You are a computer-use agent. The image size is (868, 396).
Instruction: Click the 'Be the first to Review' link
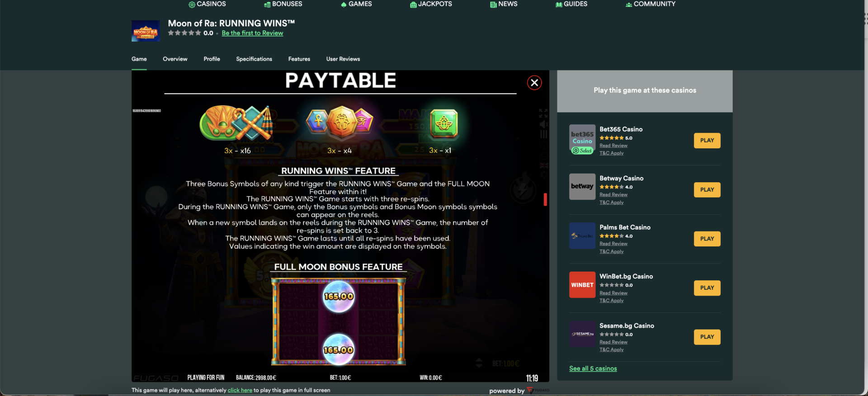(x=252, y=33)
